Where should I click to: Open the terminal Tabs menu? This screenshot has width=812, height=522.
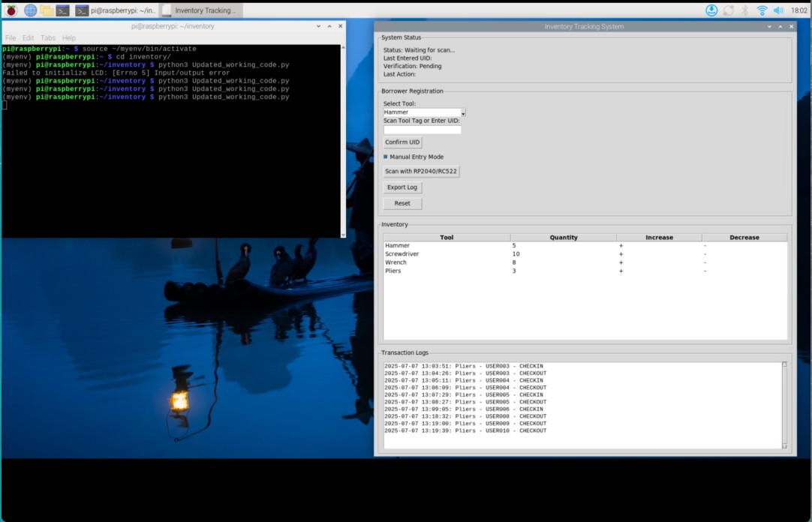point(47,37)
